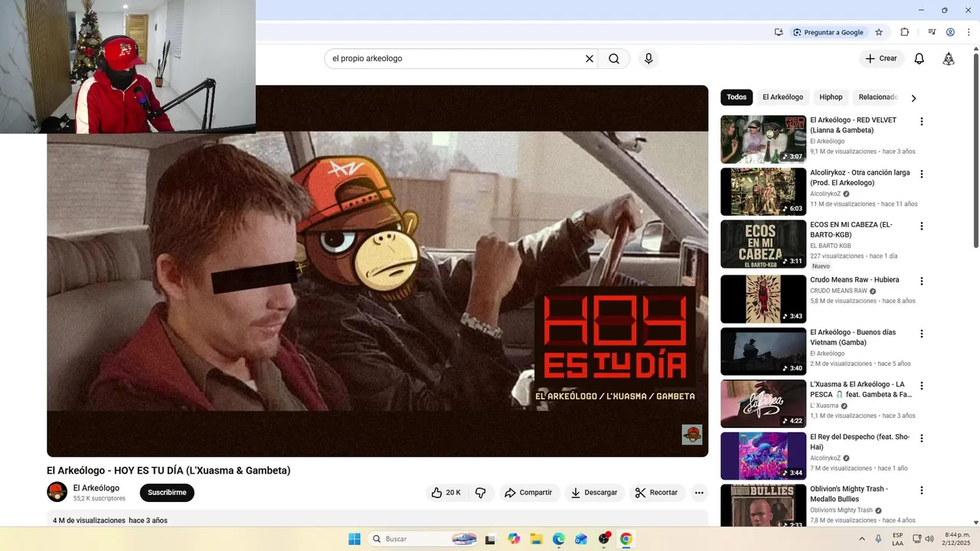980x551 pixels.
Task: Select the El Arkeólogo filter chip
Action: pyautogui.click(x=782, y=97)
